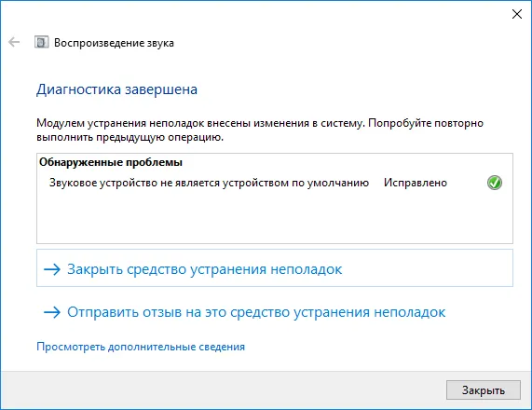Close the dialog with the X icon
Screen dimensions: 532x410
517,14
